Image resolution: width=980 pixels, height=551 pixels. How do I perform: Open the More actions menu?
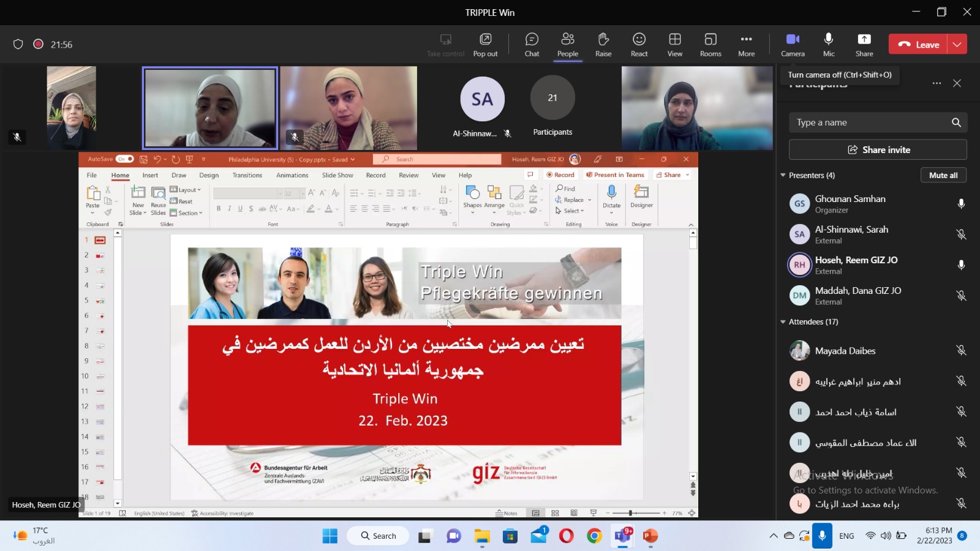[x=746, y=45]
